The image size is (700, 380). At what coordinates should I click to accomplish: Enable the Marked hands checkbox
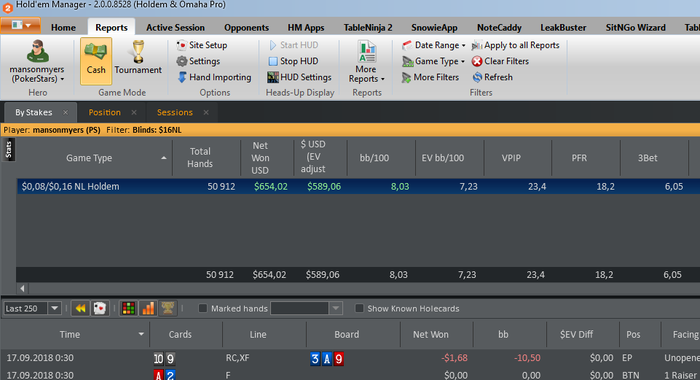pyautogui.click(x=203, y=309)
